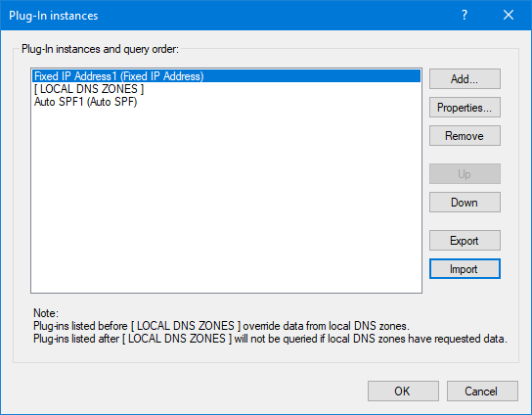Export the plug-in instances
The width and height of the screenshot is (532, 415).
[465, 241]
